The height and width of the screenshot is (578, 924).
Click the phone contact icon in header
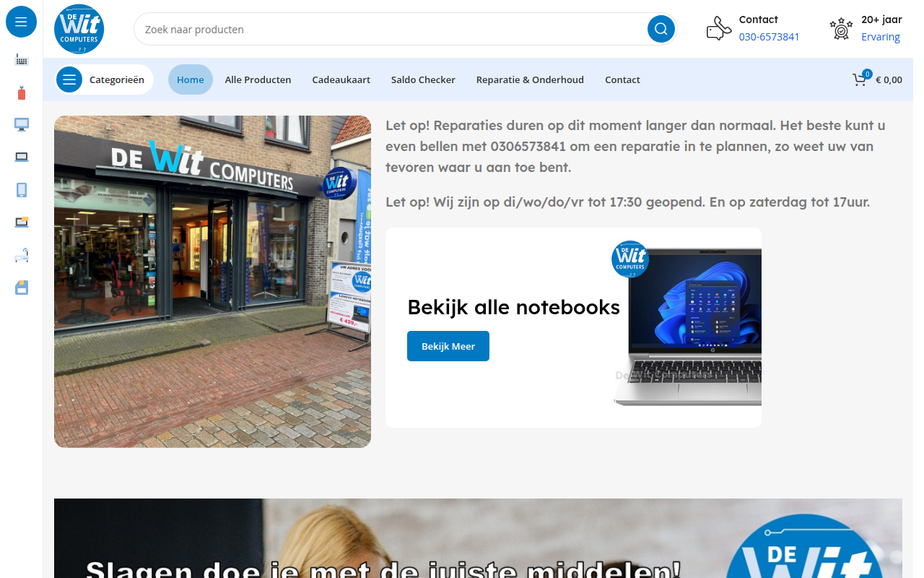pos(719,29)
